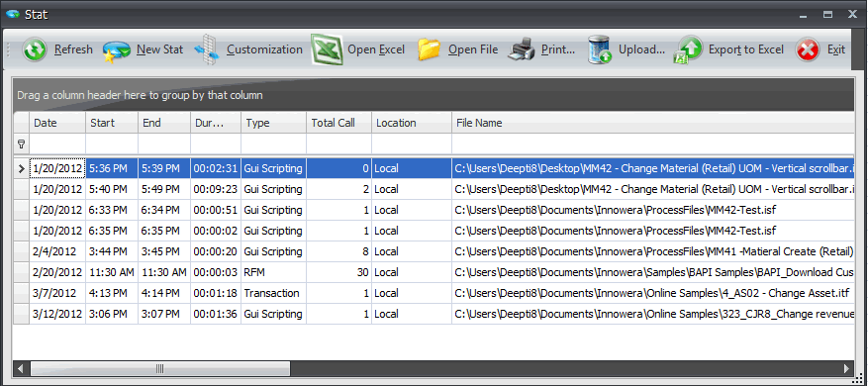Click the 5:49 PM end time cell
Image resolution: width=868 pixels, height=386 pixels.
164,189
